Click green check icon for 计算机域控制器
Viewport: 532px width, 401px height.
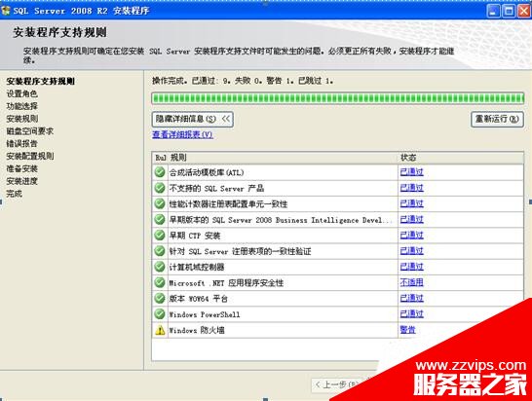(160, 267)
